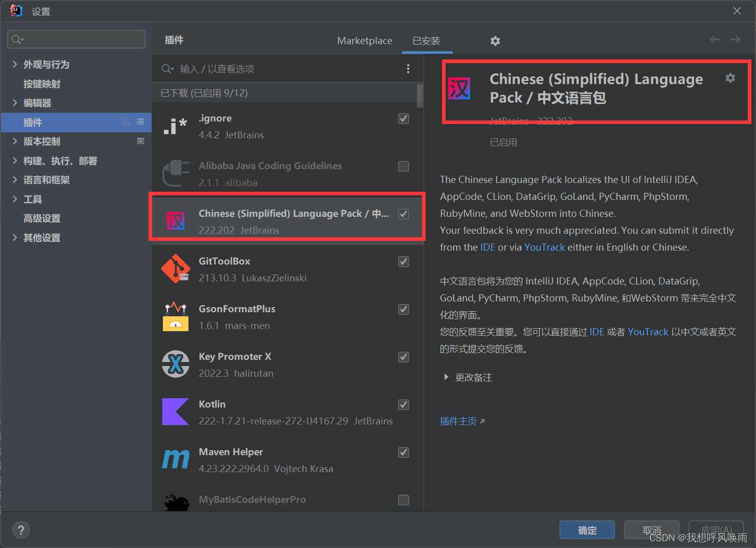Viewport: 756px width, 548px height.
Task: Expand the 外观与行为 tree node
Action: point(15,64)
